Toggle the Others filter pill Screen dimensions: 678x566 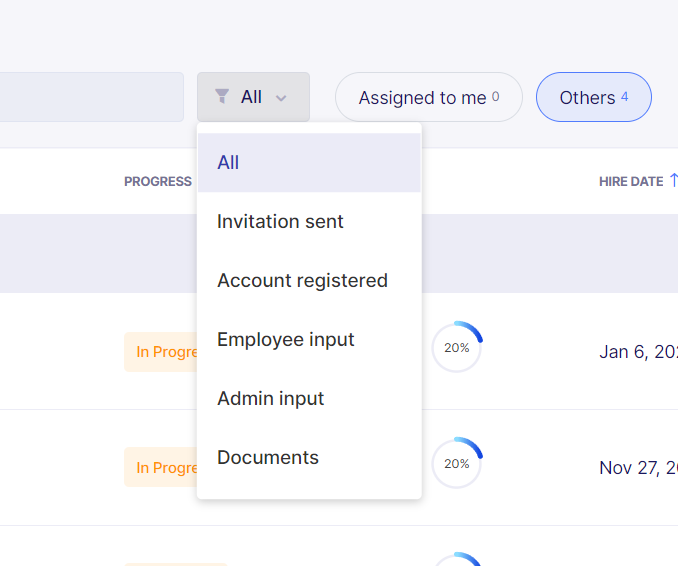tap(594, 97)
